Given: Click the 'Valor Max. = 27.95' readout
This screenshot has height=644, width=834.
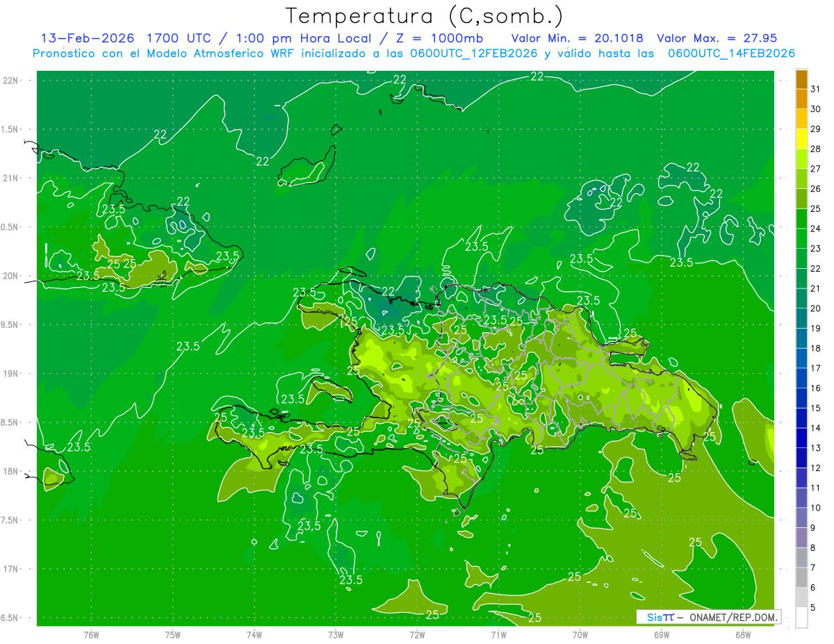Looking at the screenshot, I should (x=717, y=38).
